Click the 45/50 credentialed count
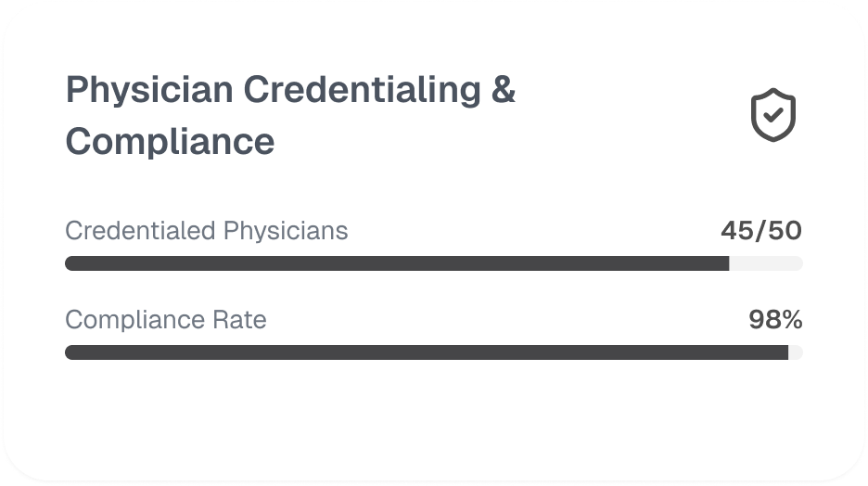The image size is (868, 486). click(x=760, y=231)
